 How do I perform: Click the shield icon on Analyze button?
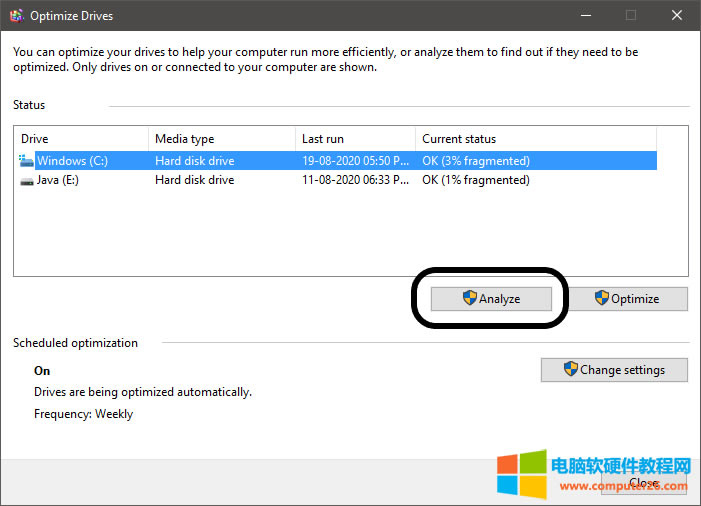[469, 298]
